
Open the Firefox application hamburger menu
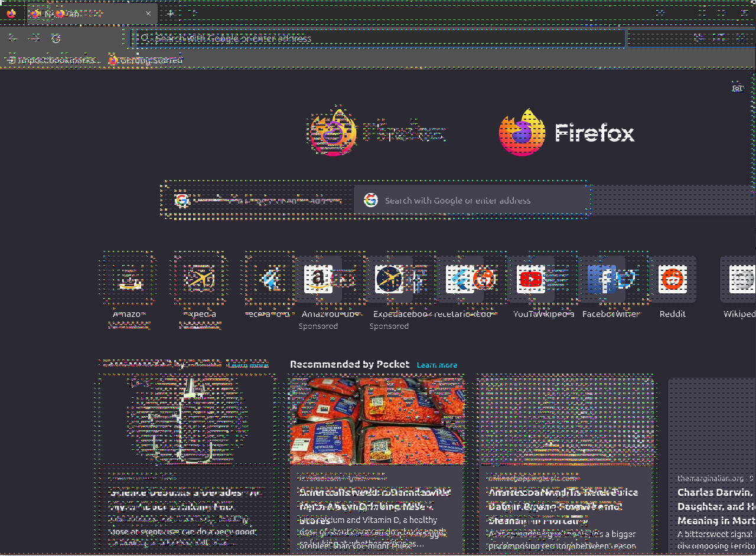[741, 38]
